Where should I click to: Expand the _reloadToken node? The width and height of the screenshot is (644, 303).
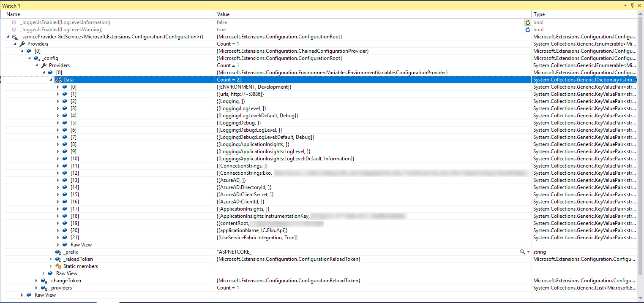pyautogui.click(x=51, y=259)
